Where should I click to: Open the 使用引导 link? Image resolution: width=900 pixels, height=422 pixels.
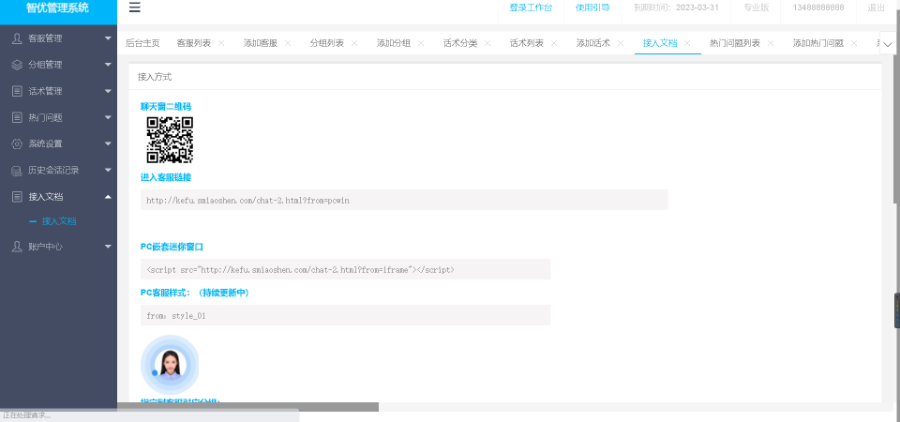pos(592,7)
